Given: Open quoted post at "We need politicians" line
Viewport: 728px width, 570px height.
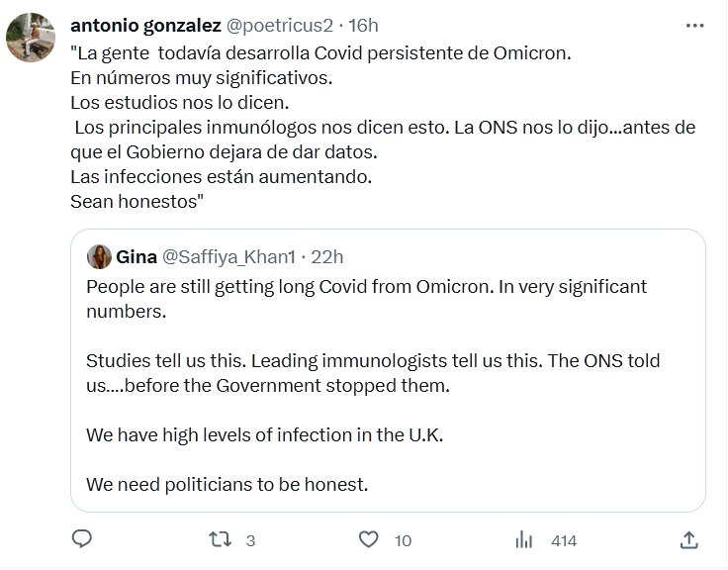Looking at the screenshot, I should pyautogui.click(x=227, y=485).
